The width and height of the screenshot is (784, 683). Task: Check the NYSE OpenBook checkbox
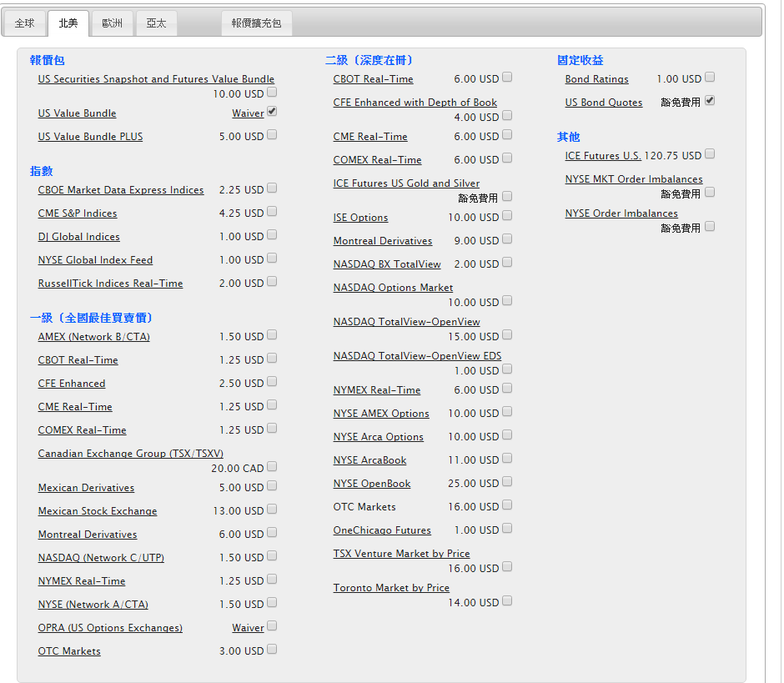(507, 481)
